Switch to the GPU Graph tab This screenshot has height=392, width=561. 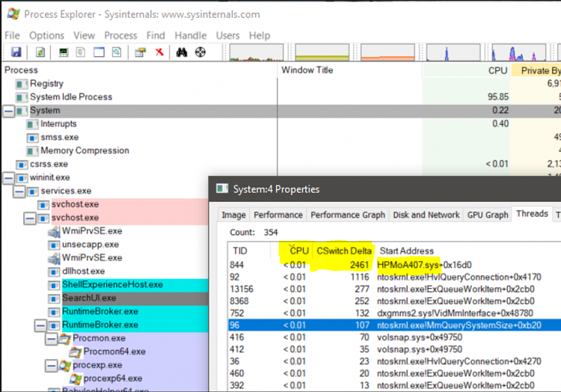click(488, 215)
